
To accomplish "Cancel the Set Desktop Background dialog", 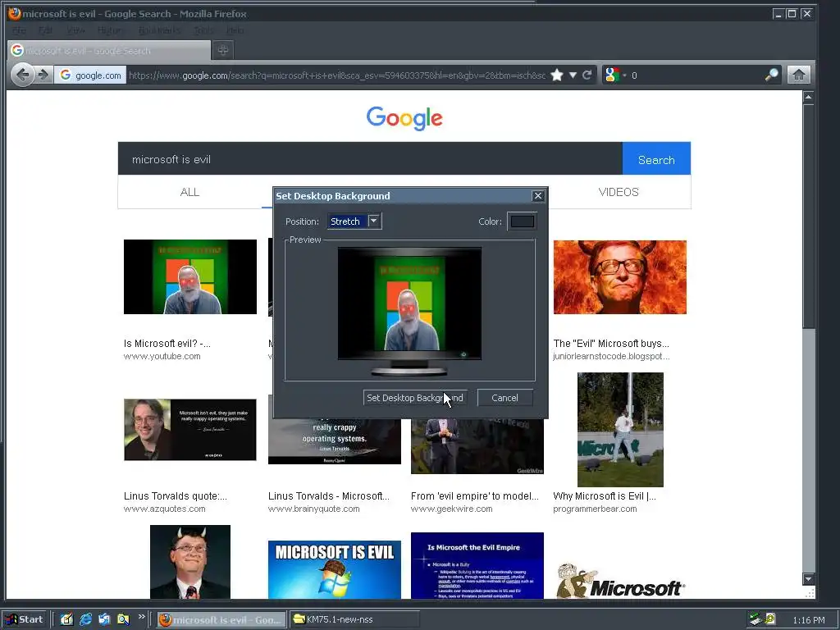I will pyautogui.click(x=504, y=398).
